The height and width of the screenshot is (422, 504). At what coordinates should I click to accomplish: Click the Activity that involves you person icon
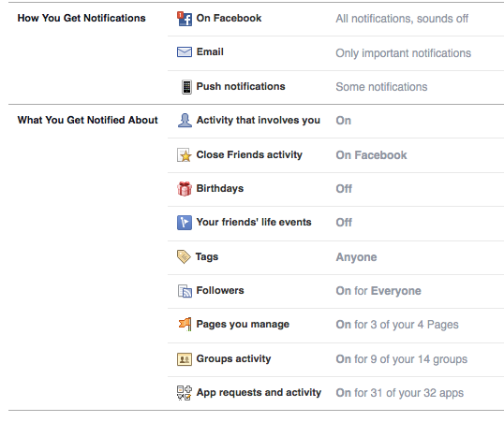point(185,121)
